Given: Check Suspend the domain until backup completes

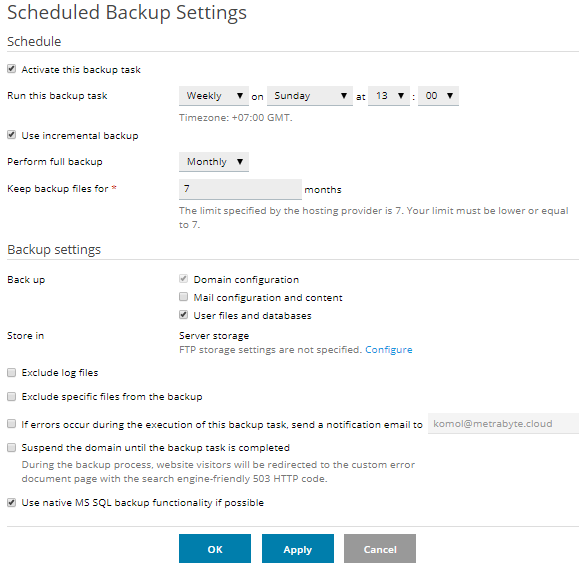Looking at the screenshot, I should [11, 448].
